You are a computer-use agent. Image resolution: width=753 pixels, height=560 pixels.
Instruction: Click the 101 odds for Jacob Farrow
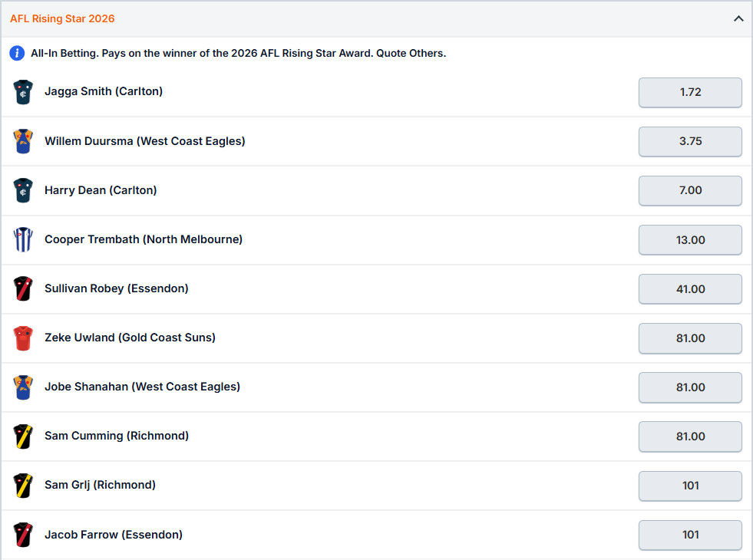pos(690,535)
